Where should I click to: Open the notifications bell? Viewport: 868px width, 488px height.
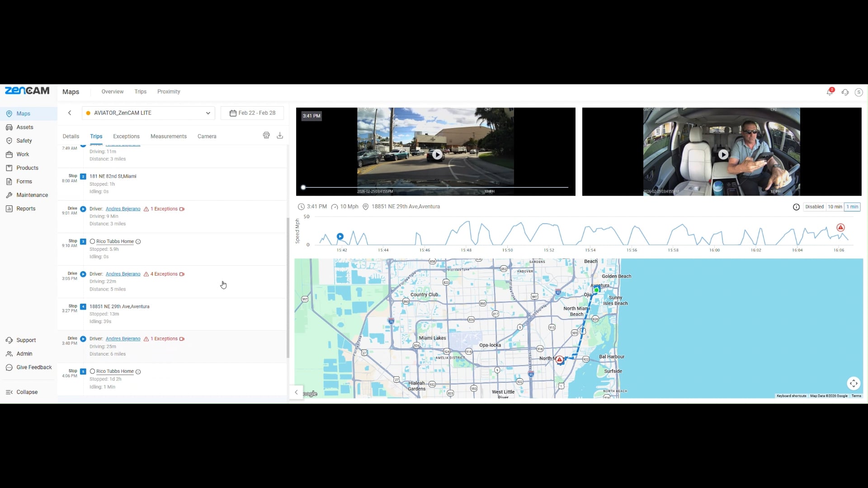(x=830, y=92)
